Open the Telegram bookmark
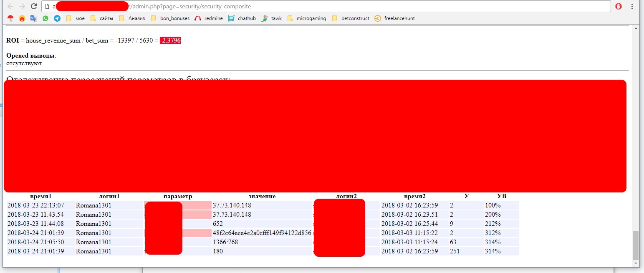Image resolution: width=644 pixels, height=273 pixels. tap(57, 18)
